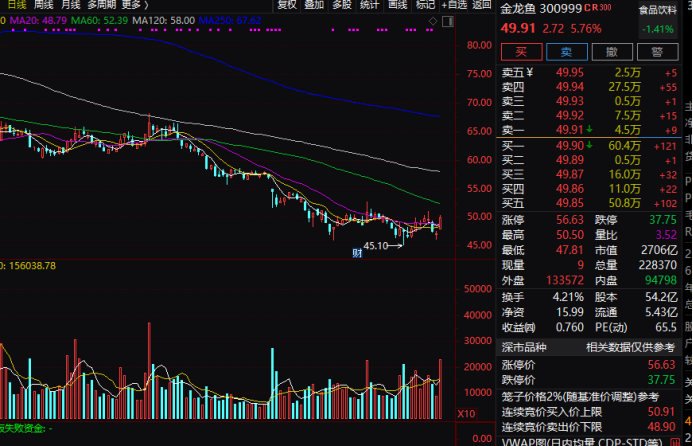Click the MA20: 48.79 indicator label

click(38, 20)
